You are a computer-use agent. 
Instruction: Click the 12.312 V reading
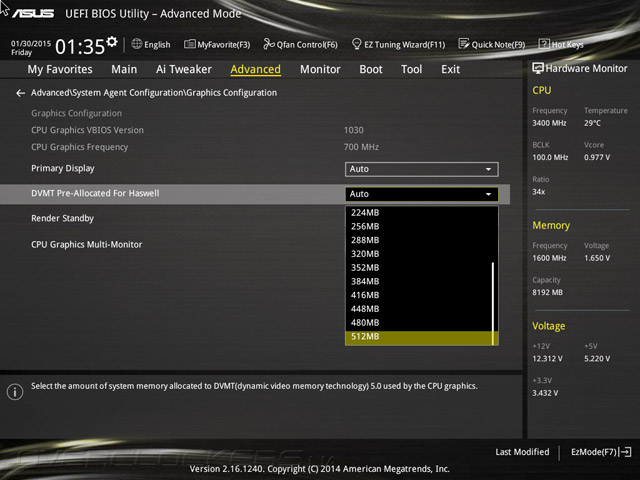[547, 358]
